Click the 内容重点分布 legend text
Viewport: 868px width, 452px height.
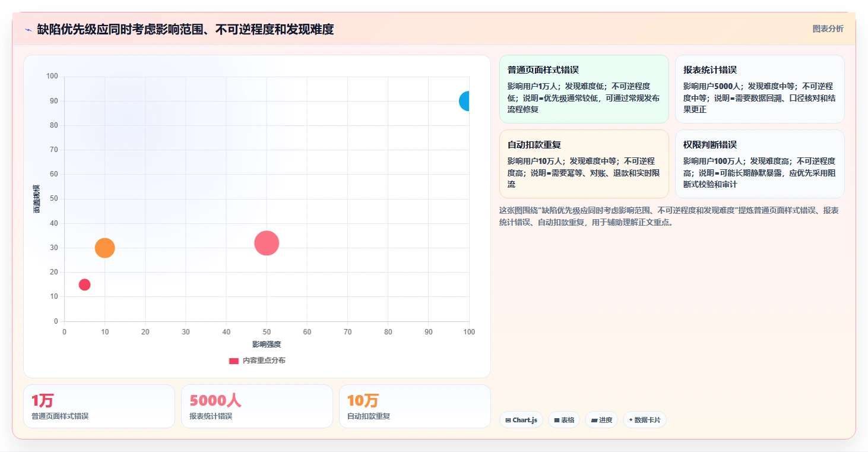coord(264,361)
